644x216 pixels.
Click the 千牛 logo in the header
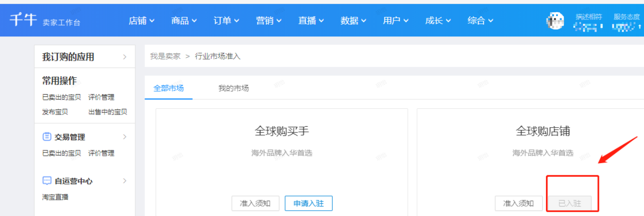point(22,20)
